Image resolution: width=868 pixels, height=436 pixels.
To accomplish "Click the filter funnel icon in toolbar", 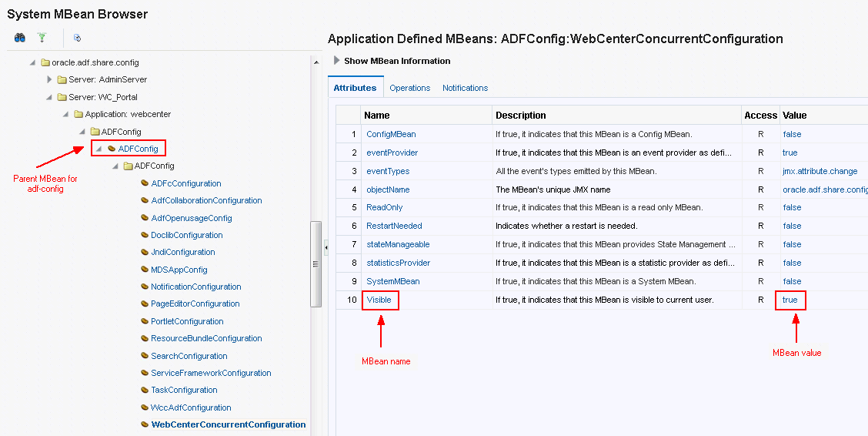I will (x=42, y=38).
